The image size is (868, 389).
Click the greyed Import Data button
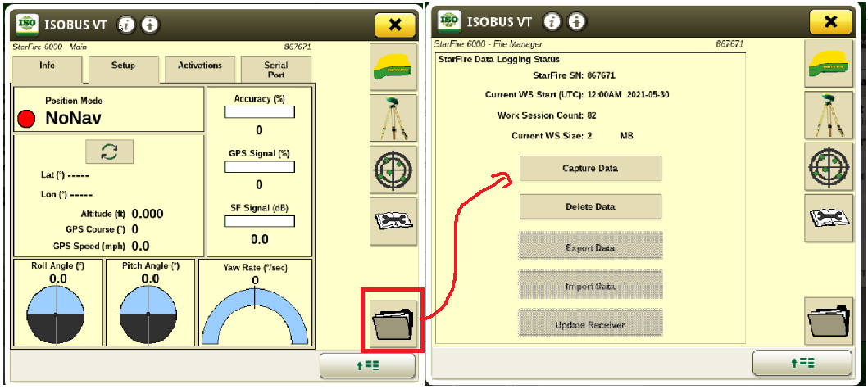(x=590, y=286)
